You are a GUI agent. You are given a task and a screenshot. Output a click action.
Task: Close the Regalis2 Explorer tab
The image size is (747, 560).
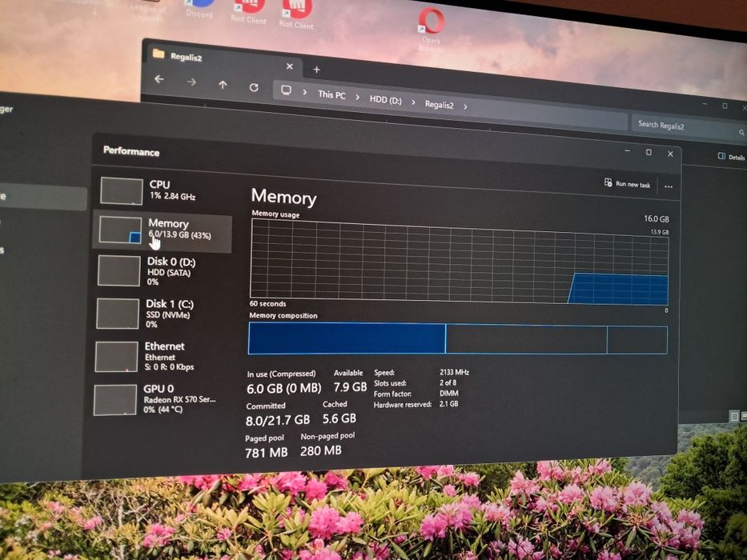[290, 66]
